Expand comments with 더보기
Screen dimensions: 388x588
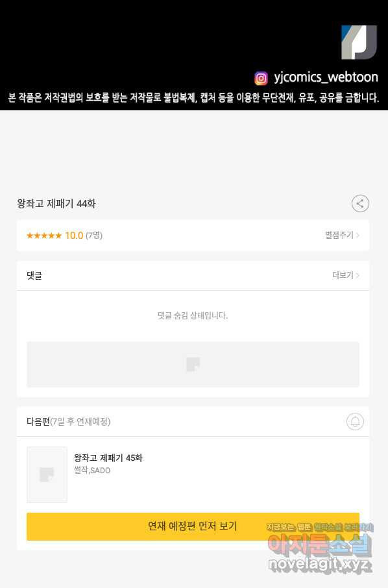click(343, 275)
